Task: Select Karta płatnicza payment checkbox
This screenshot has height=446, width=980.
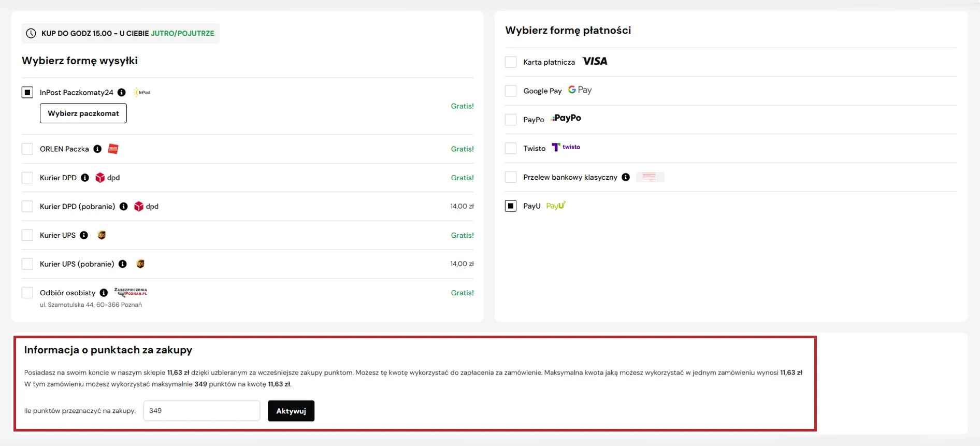Action: [x=511, y=62]
